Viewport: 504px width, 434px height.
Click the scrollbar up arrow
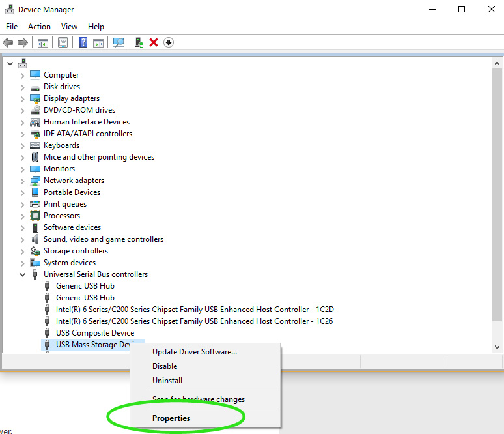coord(497,63)
